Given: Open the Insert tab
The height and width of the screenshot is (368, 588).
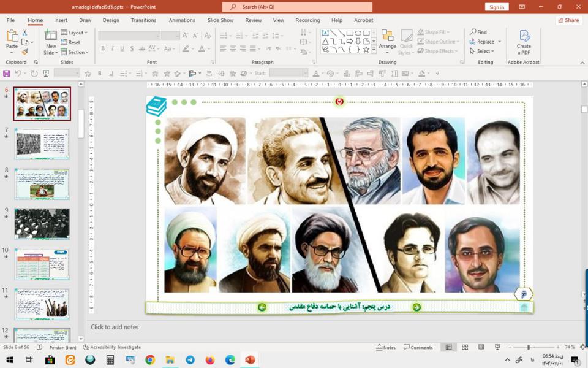Looking at the screenshot, I should 61,20.
